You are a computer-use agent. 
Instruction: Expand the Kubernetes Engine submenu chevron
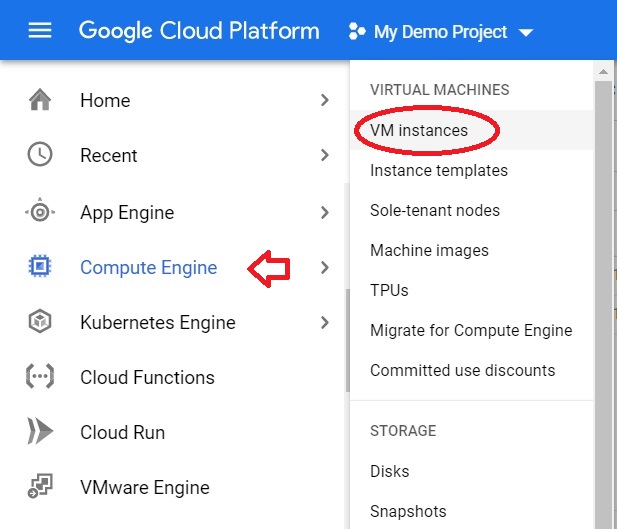[325, 322]
